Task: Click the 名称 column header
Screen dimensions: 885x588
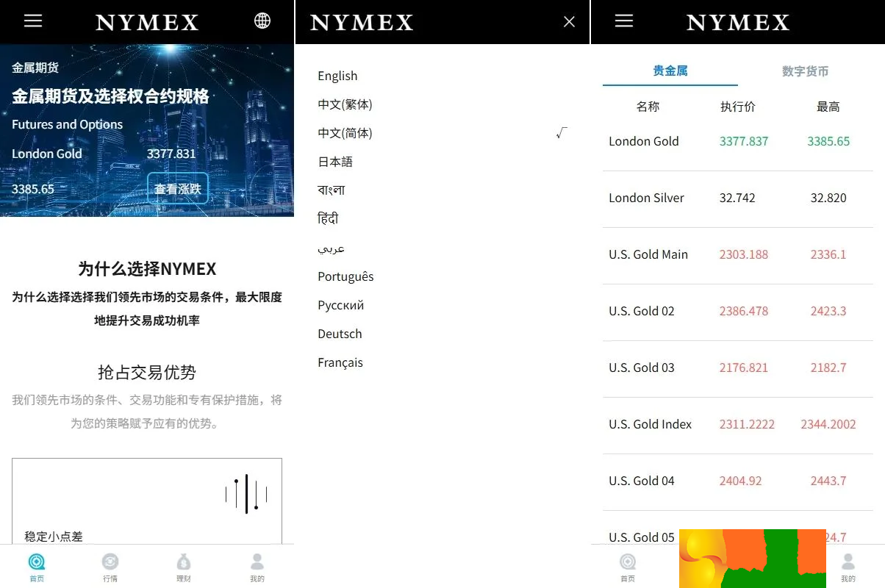Action: tap(648, 107)
